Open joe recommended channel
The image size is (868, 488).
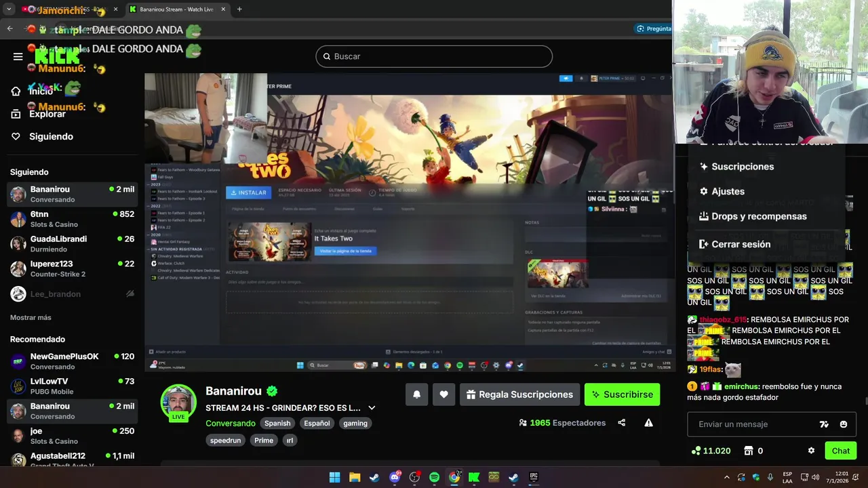coord(72,436)
